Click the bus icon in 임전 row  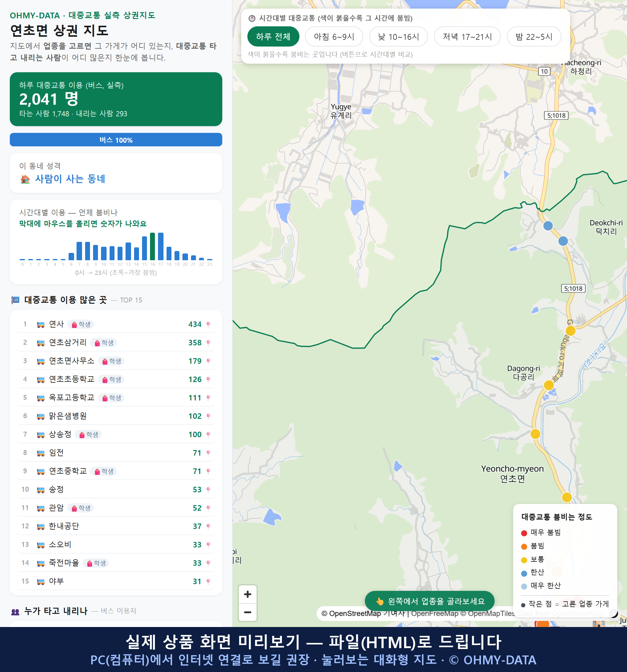40,453
